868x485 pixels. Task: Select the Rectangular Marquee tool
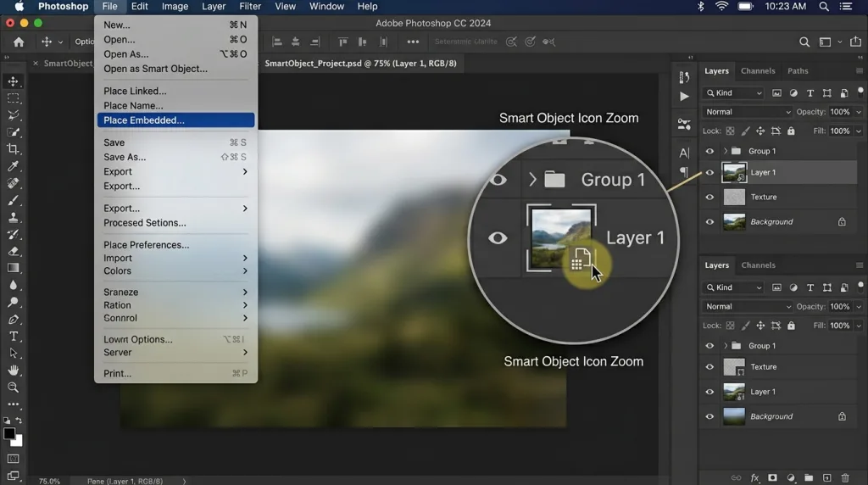(14, 98)
